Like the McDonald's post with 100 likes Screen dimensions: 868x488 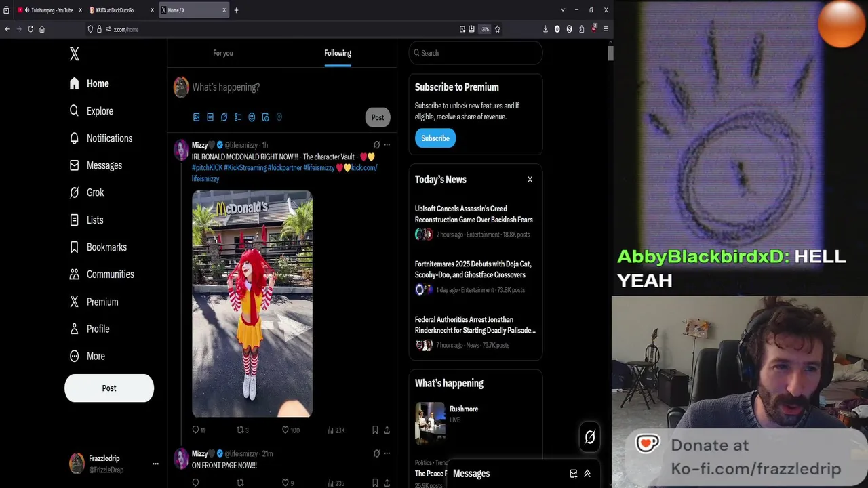(290, 430)
